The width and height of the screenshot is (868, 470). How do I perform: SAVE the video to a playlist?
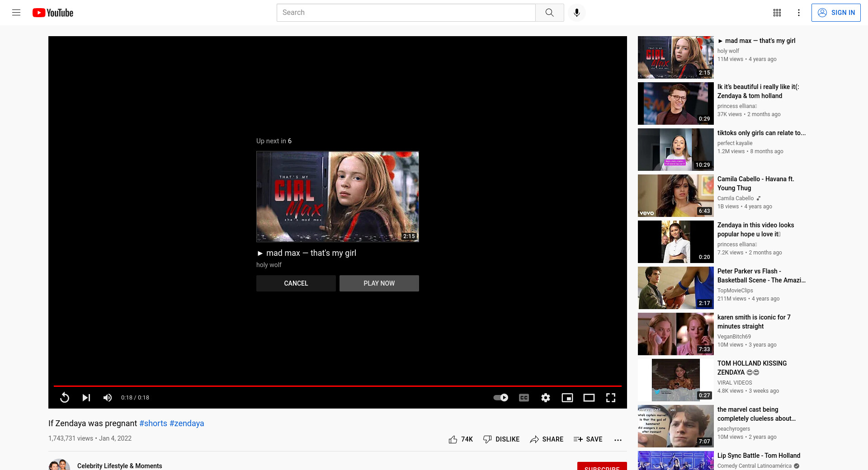click(588, 439)
